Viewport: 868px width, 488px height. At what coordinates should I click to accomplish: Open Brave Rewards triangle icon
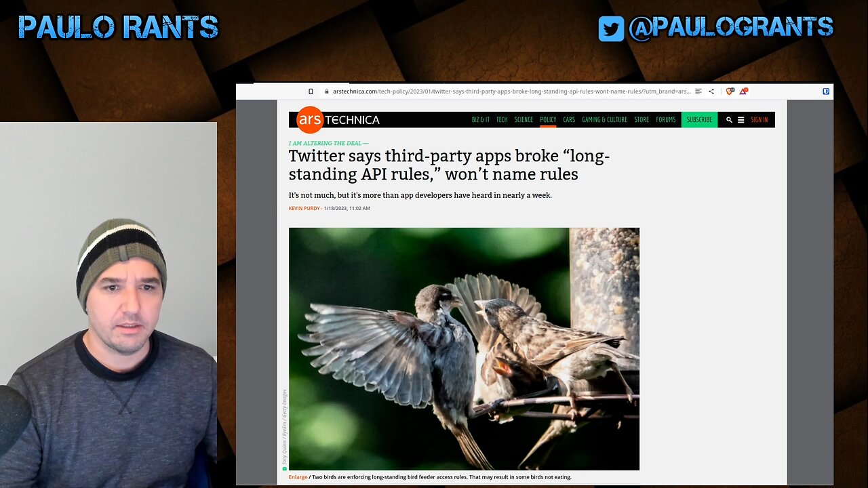pos(744,91)
